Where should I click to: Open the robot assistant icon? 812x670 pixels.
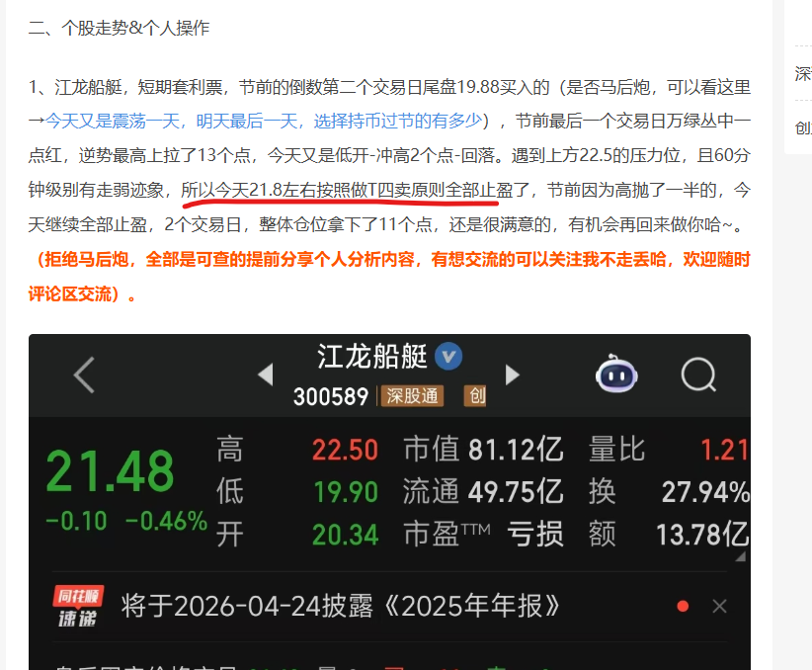[615, 374]
